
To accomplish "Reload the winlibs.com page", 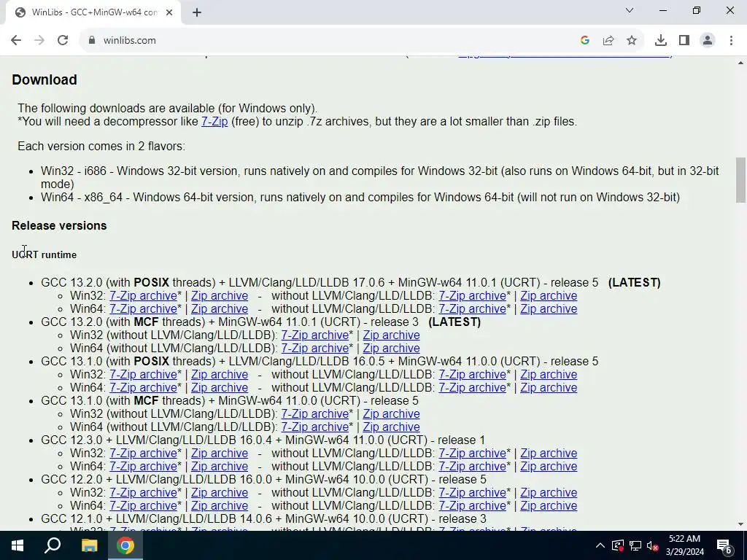I will [63, 41].
